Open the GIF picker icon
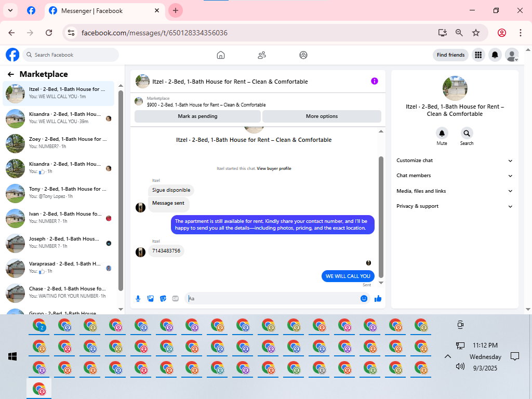The width and height of the screenshot is (532, 399). click(176, 299)
